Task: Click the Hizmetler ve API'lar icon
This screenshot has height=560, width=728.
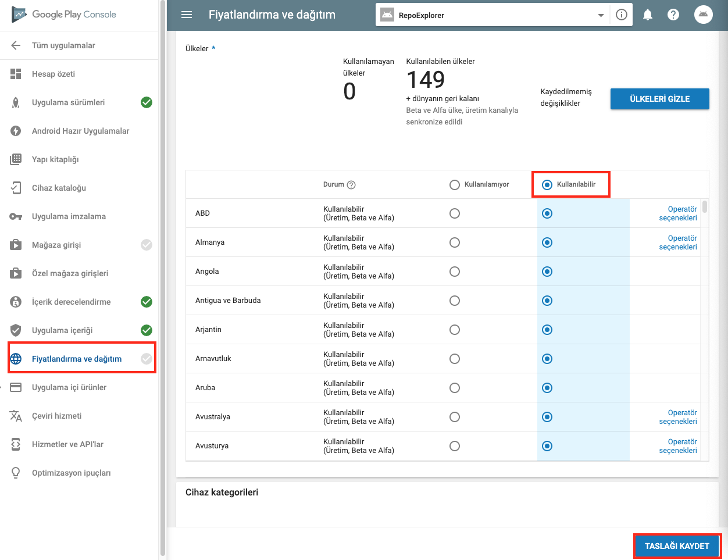Action: (16, 444)
